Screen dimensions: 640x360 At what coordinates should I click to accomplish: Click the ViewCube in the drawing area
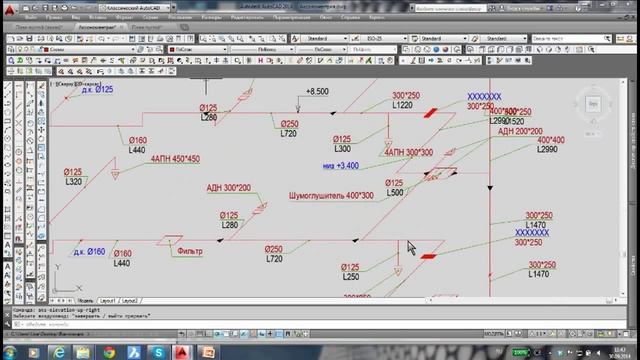pyautogui.click(x=593, y=104)
